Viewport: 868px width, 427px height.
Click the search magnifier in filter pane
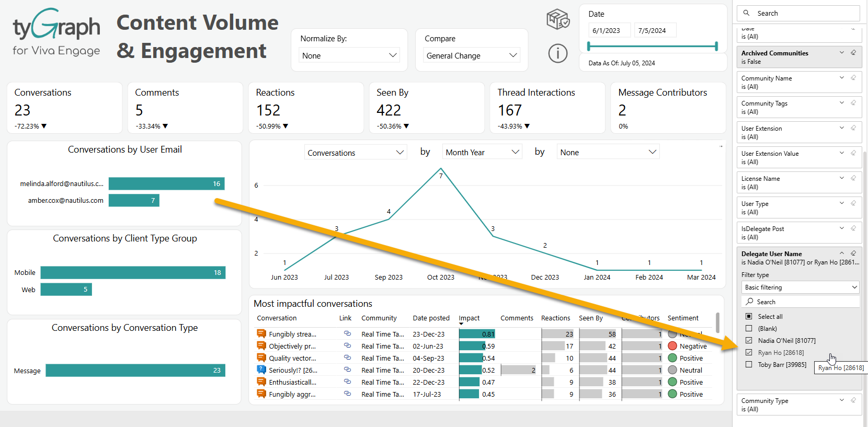[747, 13]
